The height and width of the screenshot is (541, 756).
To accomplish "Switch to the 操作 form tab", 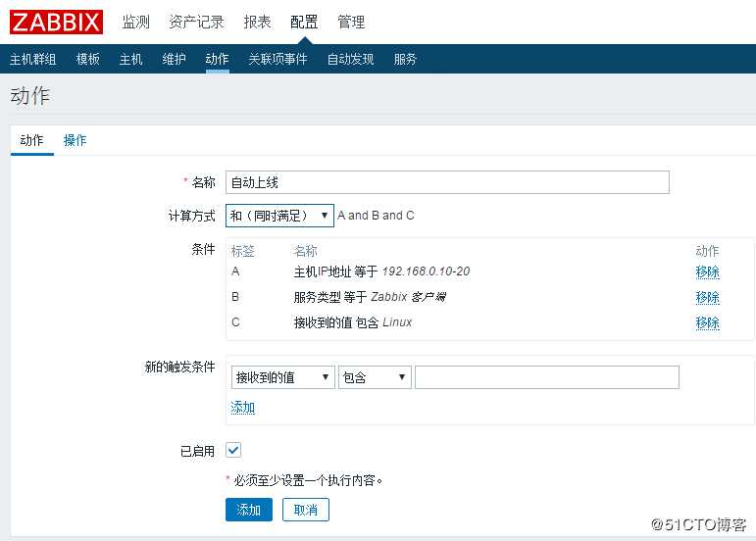I will coord(75,141).
